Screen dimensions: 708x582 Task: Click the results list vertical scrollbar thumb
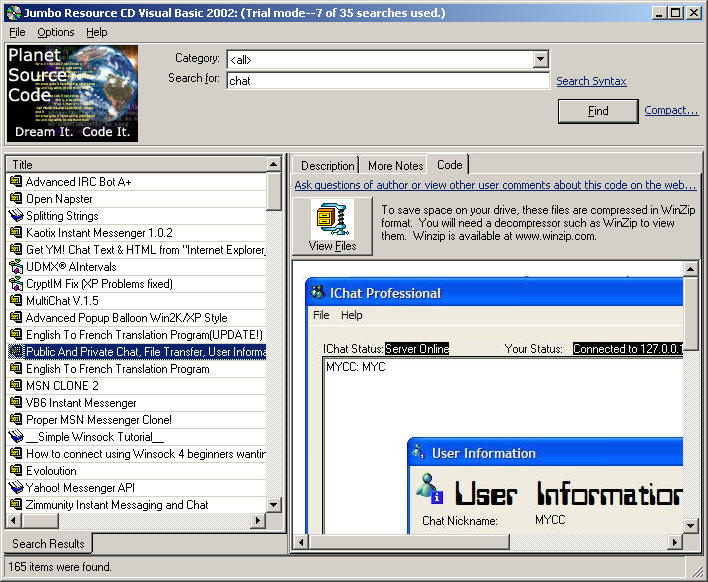pos(273,191)
